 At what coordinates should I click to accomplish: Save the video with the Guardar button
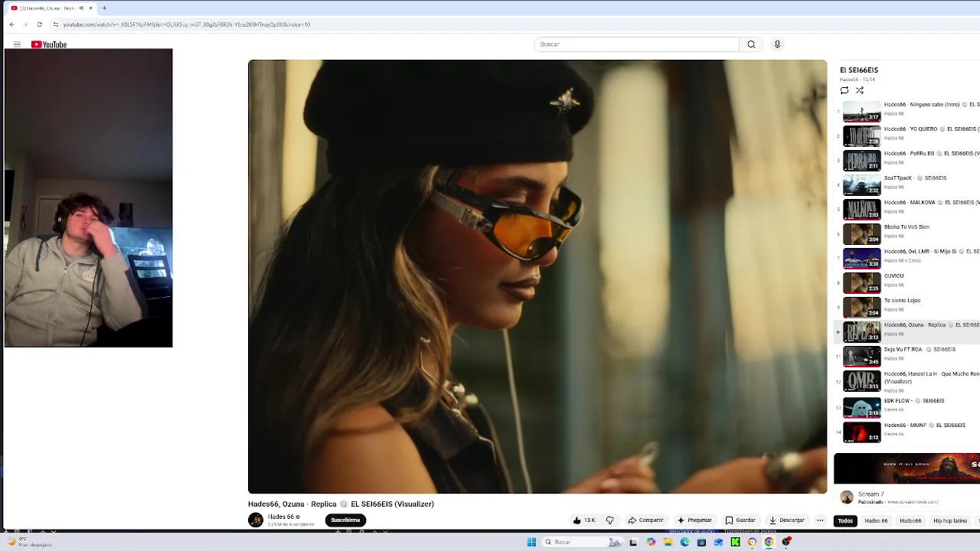click(x=740, y=520)
